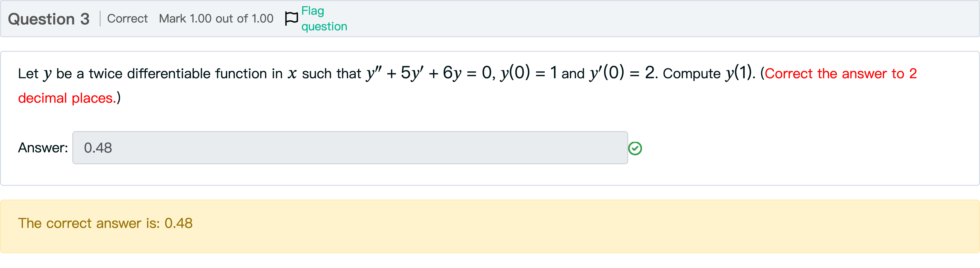
Task: Click the 'Correct' mark status label
Action: pos(127,18)
